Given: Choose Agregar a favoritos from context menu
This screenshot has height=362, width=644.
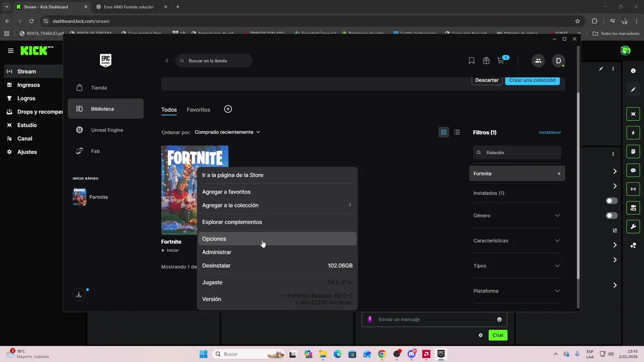Looking at the screenshot, I should point(277,192).
